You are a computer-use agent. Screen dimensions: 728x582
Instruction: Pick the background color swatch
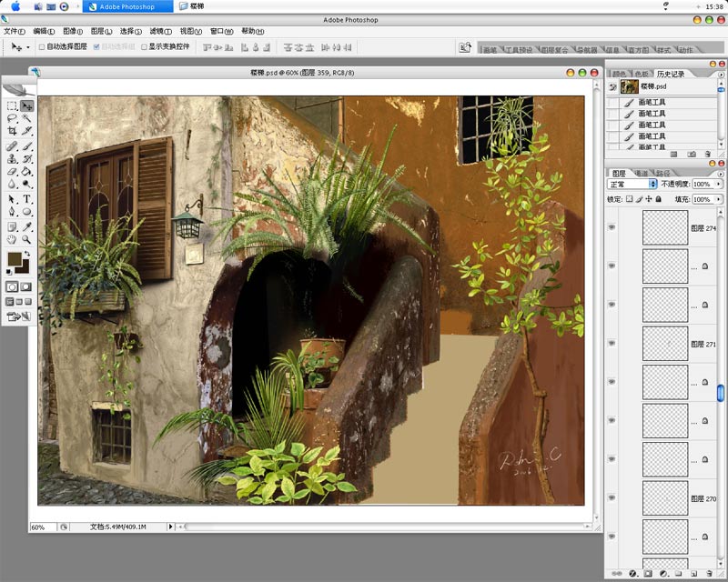[24, 267]
